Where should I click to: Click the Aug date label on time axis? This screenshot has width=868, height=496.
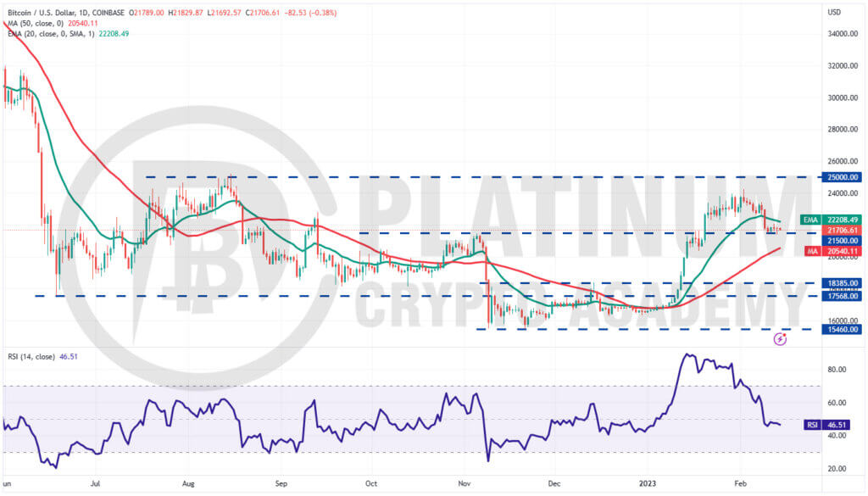(188, 483)
